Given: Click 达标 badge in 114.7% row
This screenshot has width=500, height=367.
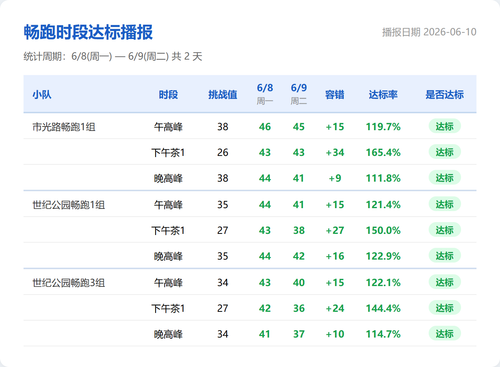Looking at the screenshot, I should coord(444,334).
